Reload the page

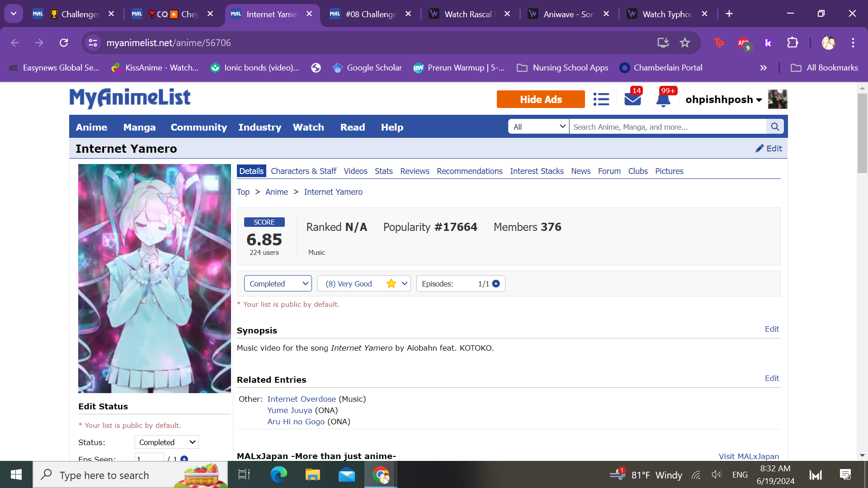pos(64,43)
